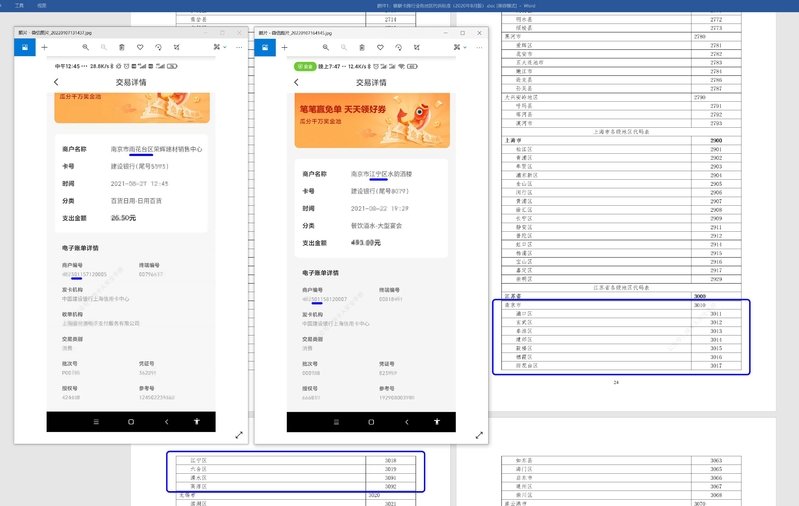Screen dimensions: 799x506
Task: Open photo collection in left Photos window
Action: pos(24,47)
